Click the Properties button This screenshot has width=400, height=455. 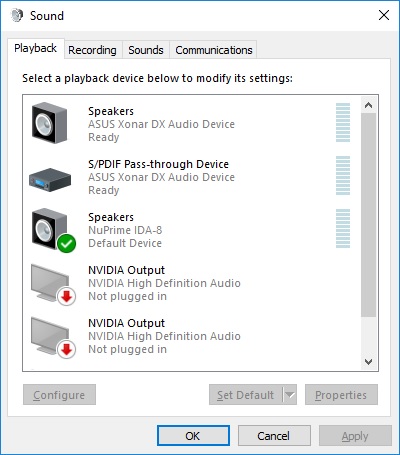click(341, 395)
